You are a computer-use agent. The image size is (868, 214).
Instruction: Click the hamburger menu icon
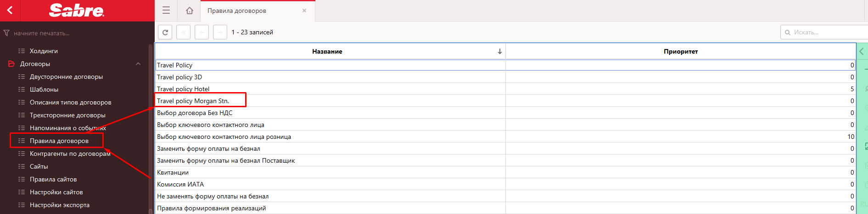[x=166, y=10]
